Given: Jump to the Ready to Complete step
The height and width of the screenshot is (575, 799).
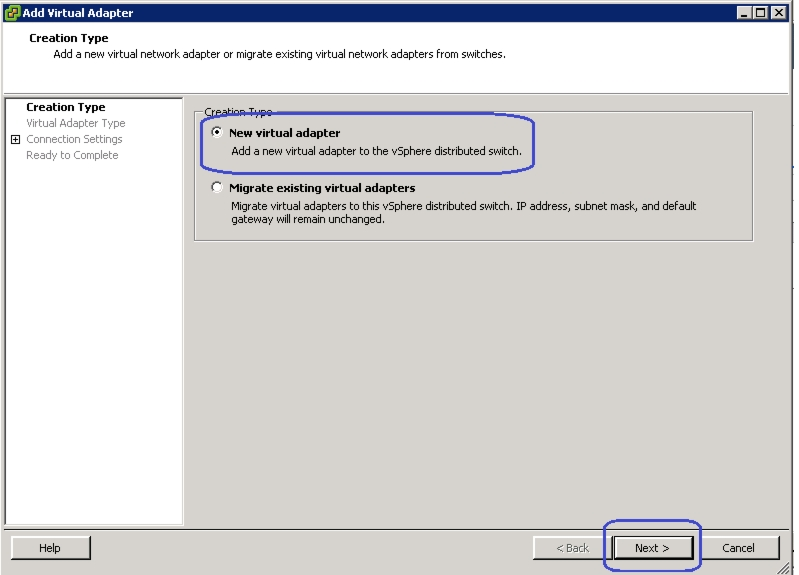Looking at the screenshot, I should (72, 155).
